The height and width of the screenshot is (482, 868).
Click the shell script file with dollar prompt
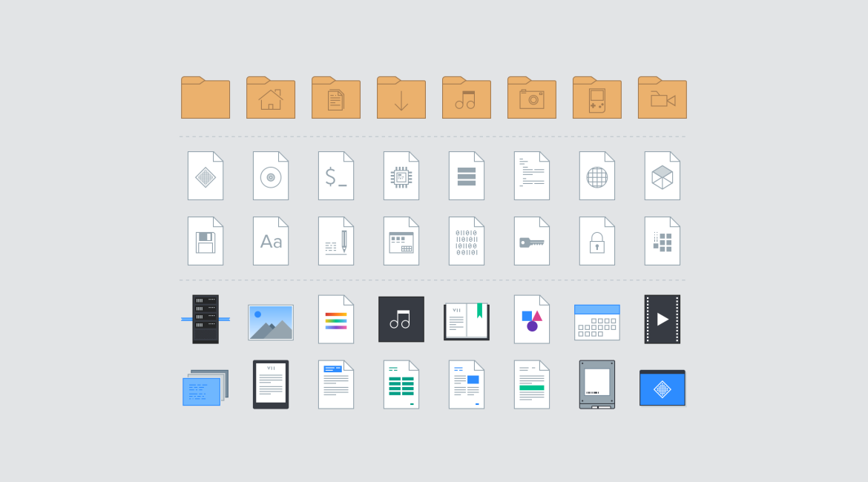[x=335, y=176]
